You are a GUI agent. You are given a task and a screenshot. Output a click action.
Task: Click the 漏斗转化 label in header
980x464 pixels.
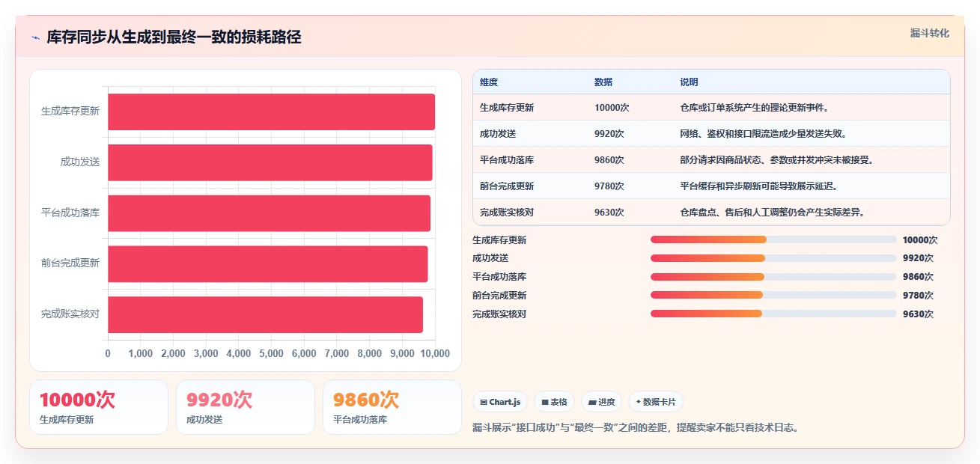(930, 33)
